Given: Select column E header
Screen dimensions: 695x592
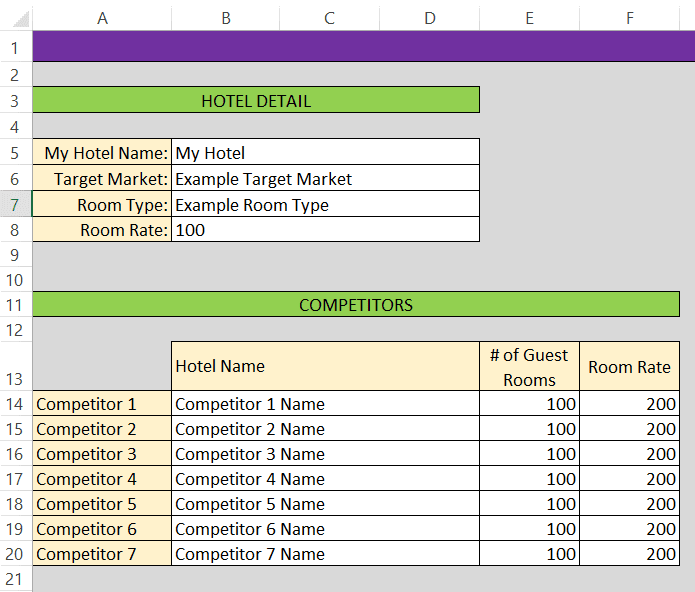Looking at the screenshot, I should (x=529, y=17).
